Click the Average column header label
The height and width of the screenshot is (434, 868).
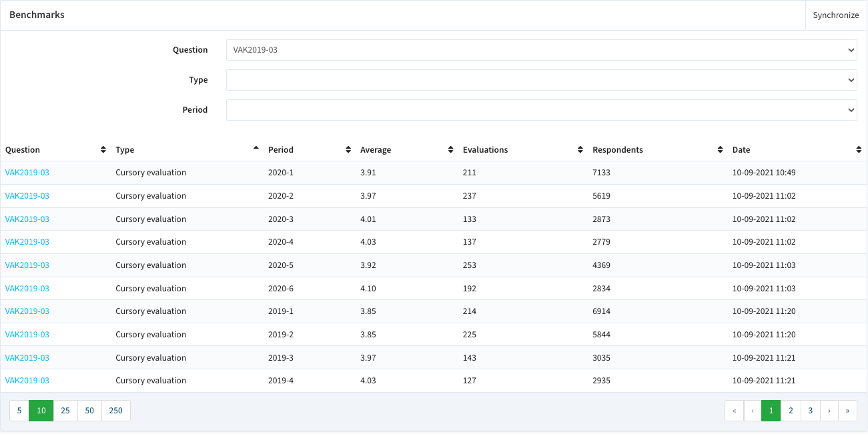click(x=376, y=150)
